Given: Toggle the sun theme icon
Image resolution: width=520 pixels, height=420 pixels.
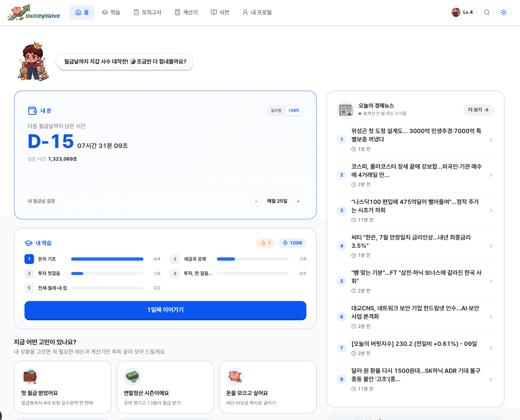Looking at the screenshot, I should click(504, 12).
